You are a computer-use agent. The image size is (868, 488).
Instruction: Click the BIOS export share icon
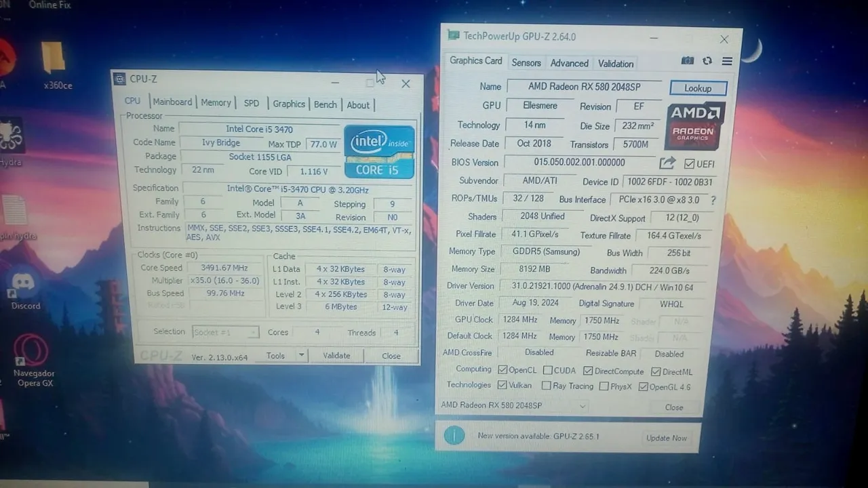(x=667, y=163)
